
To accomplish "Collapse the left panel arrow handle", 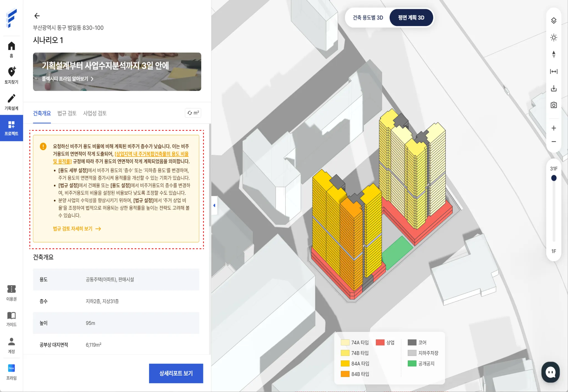I will point(214,205).
